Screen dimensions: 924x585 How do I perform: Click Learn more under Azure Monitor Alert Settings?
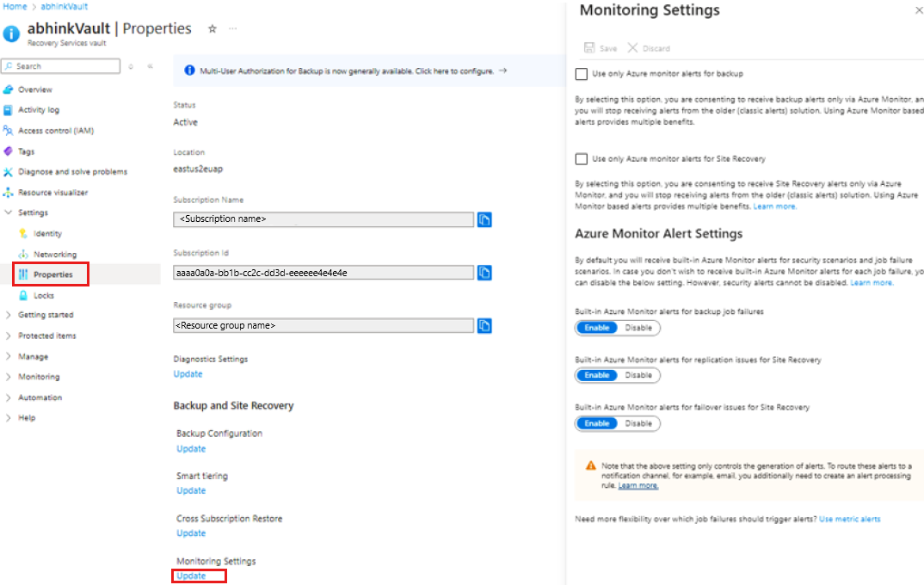(872, 283)
